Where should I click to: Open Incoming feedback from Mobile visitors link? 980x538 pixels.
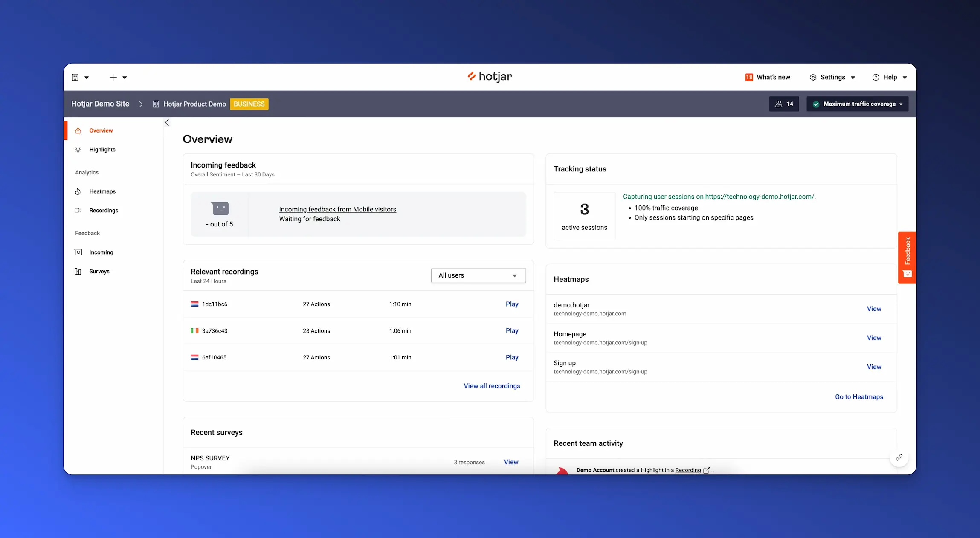click(337, 209)
